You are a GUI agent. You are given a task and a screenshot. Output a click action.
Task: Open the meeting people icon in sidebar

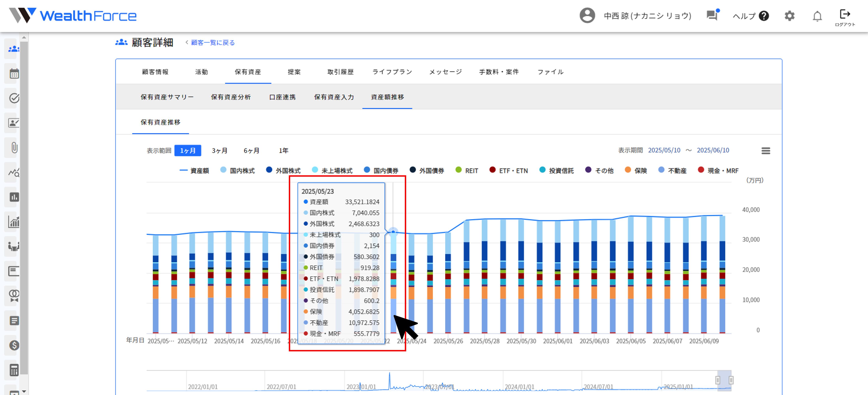coord(13,247)
